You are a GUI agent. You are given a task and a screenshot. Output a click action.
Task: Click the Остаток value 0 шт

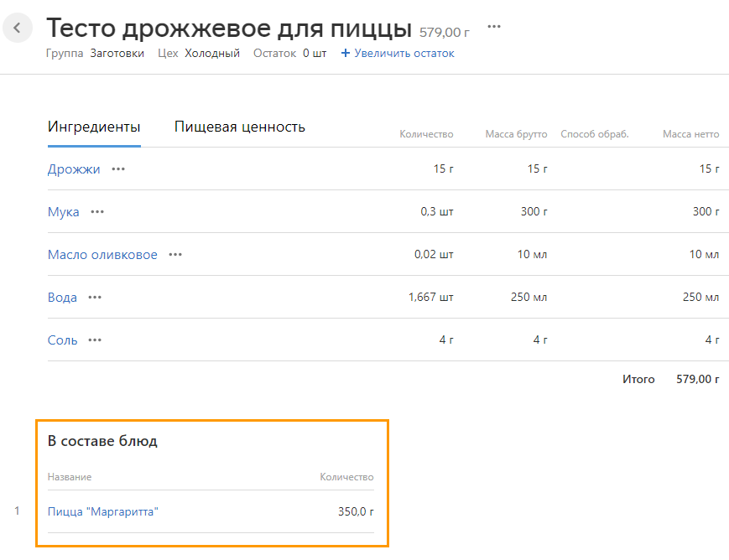coord(315,54)
